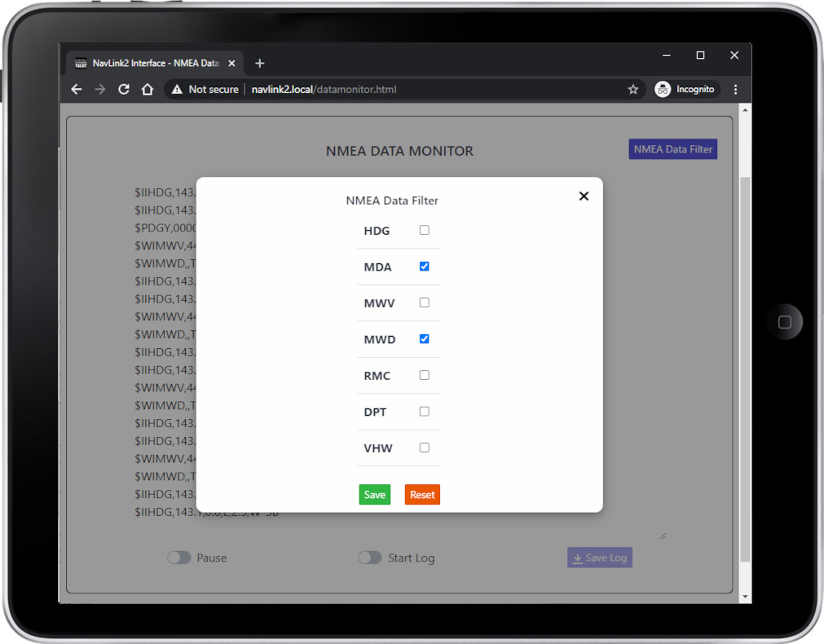
Task: Go back to previous page
Action: pyautogui.click(x=77, y=90)
